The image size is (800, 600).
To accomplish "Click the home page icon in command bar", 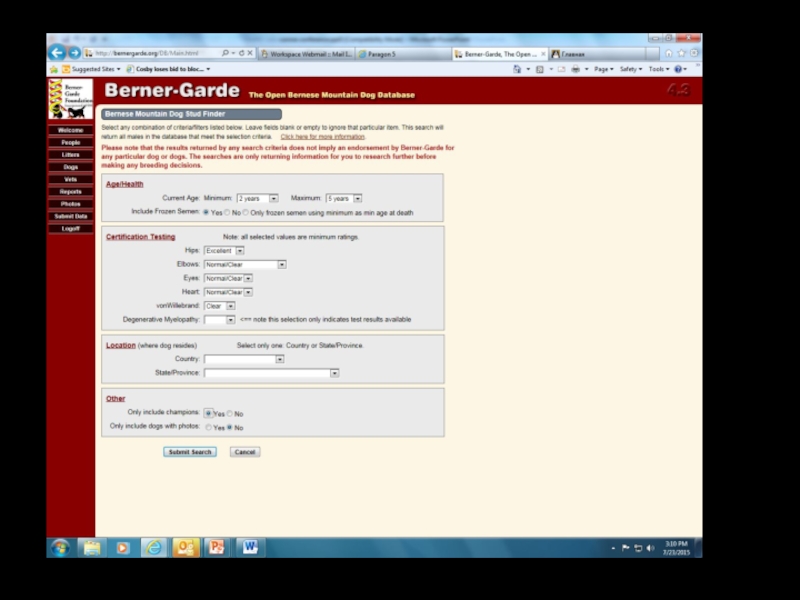I will (517, 69).
